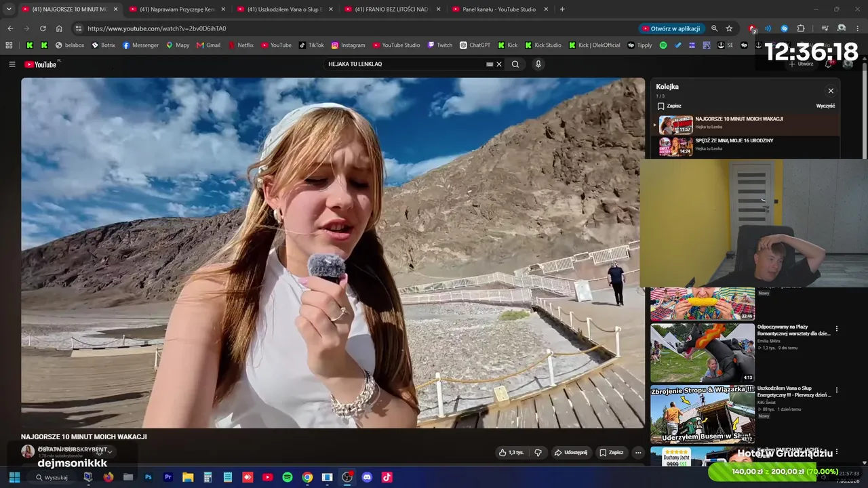This screenshot has height=488, width=868.
Task: Dislike the video with thumbs-down
Action: point(538,452)
